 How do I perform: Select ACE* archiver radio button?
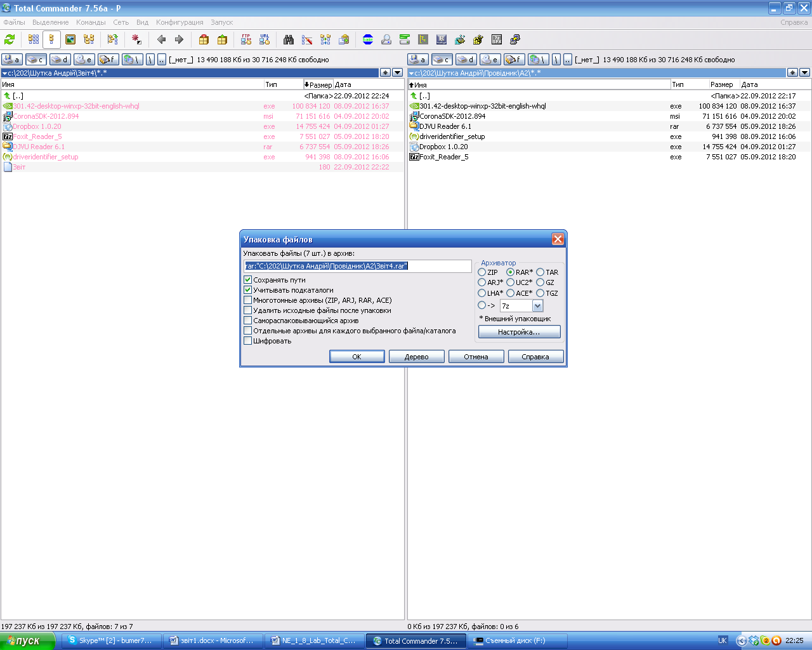click(510, 293)
